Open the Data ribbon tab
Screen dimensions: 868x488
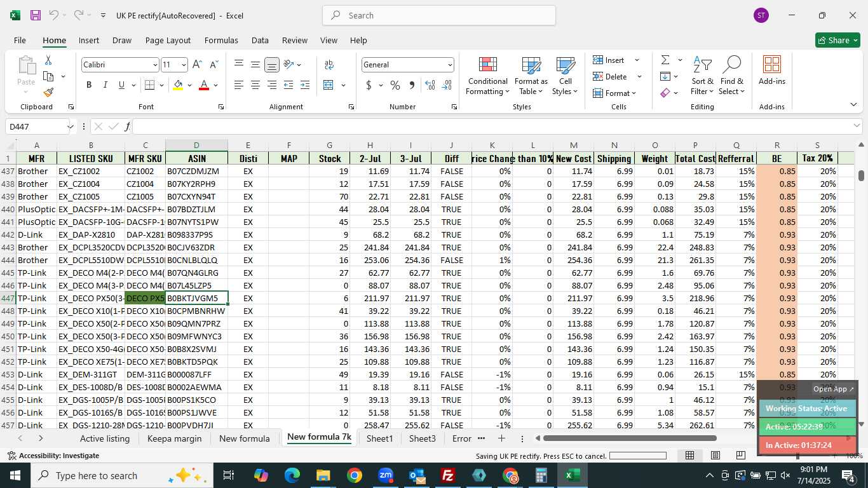260,40
